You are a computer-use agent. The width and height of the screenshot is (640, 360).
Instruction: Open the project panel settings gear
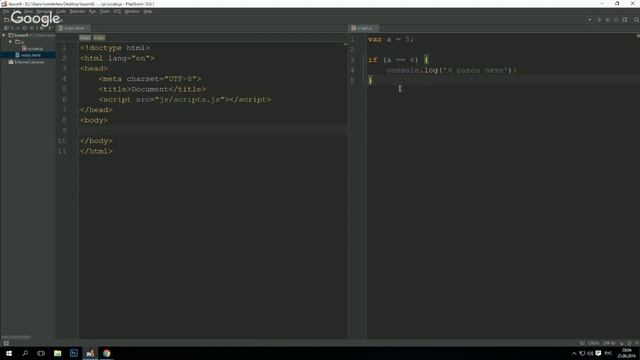[x=41, y=28]
